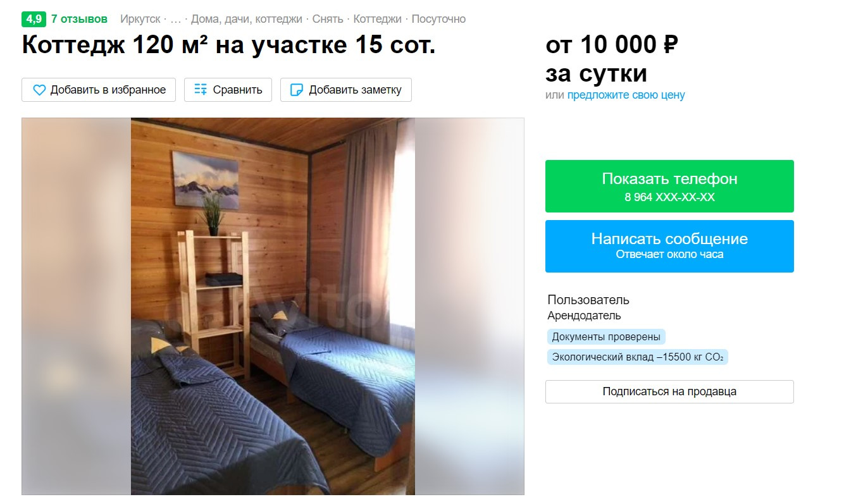Click the green 4,9 rating badge
The image size is (844, 504).
(x=34, y=19)
